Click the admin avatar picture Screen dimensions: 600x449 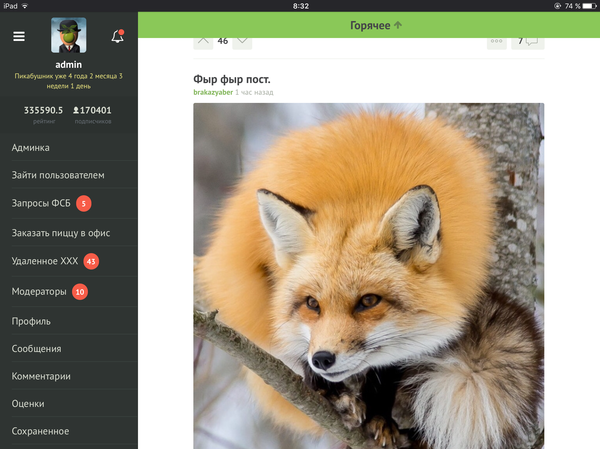pos(68,36)
